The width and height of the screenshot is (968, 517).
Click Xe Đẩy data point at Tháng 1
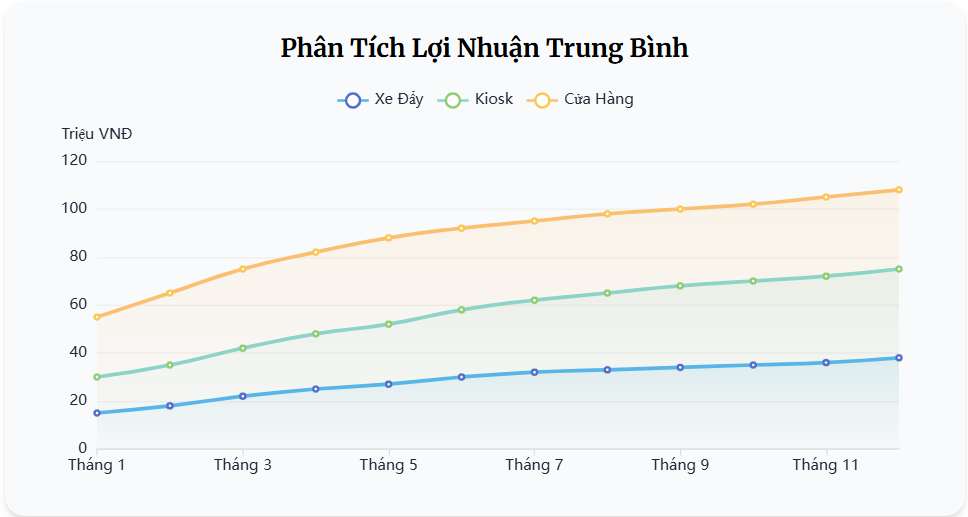coord(97,413)
